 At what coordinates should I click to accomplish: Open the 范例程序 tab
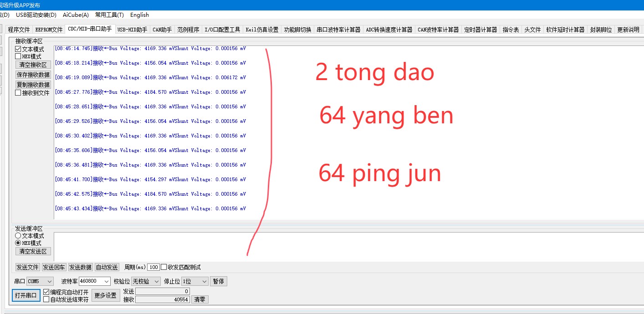point(188,30)
